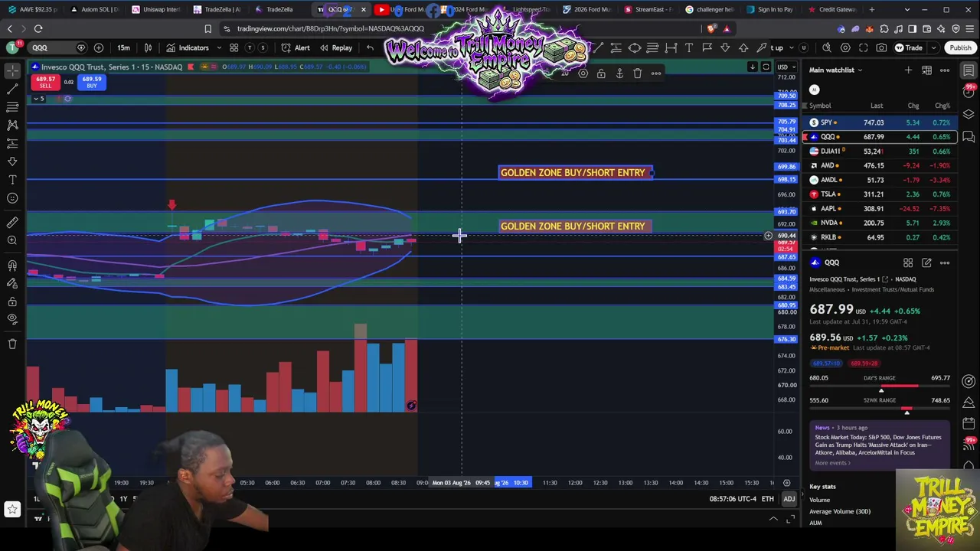Open the watchlist more options menu

tap(945, 70)
